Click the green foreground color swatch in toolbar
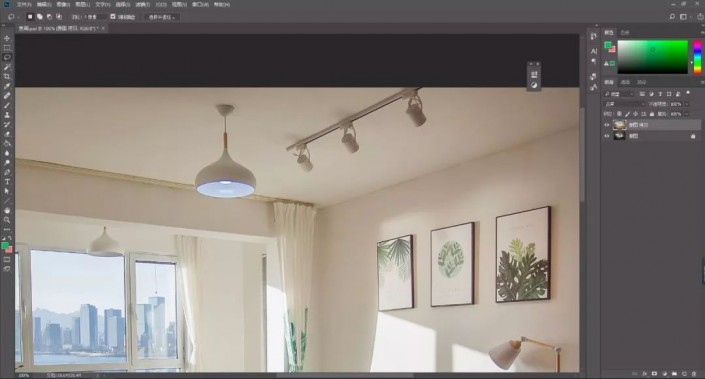705x379 pixels. coord(5,245)
